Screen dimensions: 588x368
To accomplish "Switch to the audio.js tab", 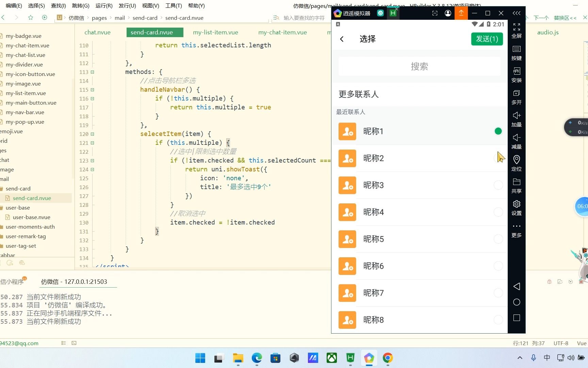I will click(548, 32).
